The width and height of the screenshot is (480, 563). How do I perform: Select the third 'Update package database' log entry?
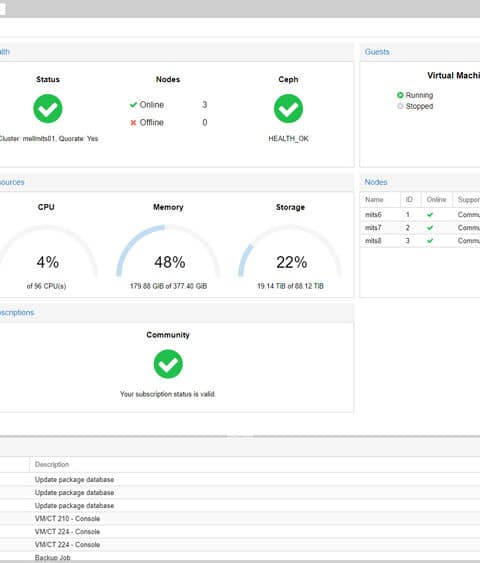pyautogui.click(x=240, y=506)
